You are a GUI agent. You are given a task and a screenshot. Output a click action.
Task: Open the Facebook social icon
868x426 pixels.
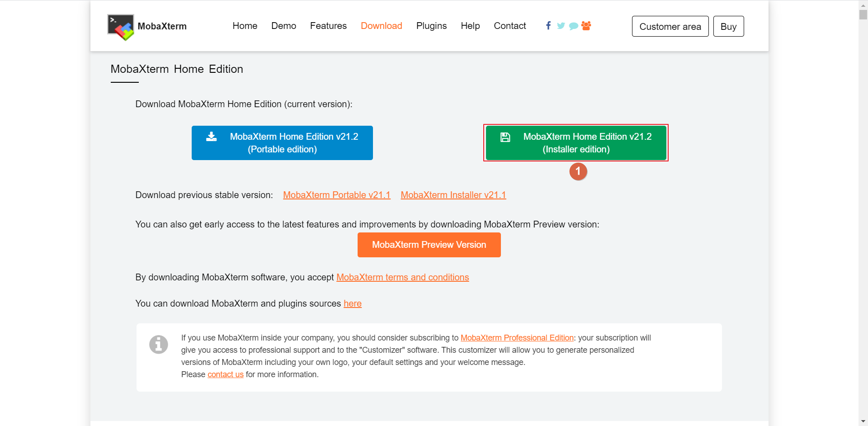(548, 26)
